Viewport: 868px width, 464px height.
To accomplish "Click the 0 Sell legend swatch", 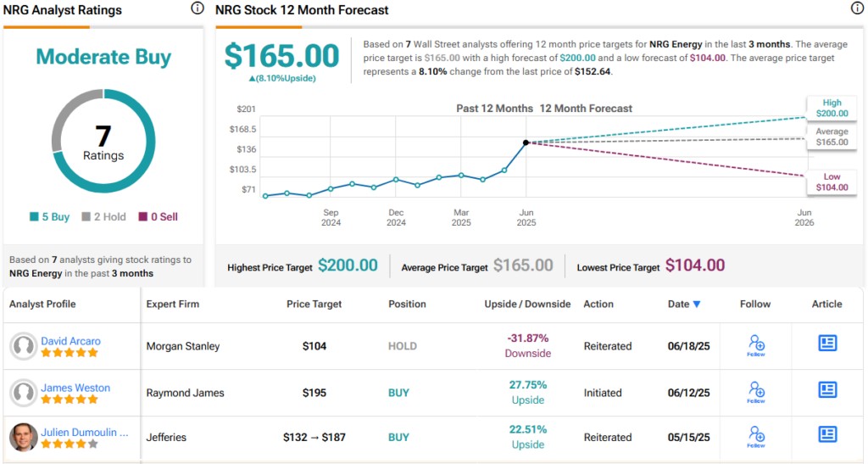I will click(142, 217).
